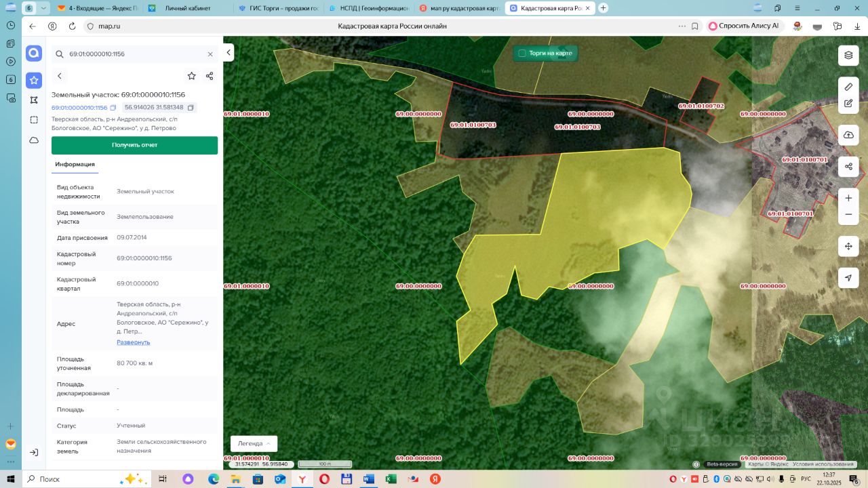Open the cloud section in sidebar
The height and width of the screenshot is (488, 868).
pyautogui.click(x=34, y=140)
